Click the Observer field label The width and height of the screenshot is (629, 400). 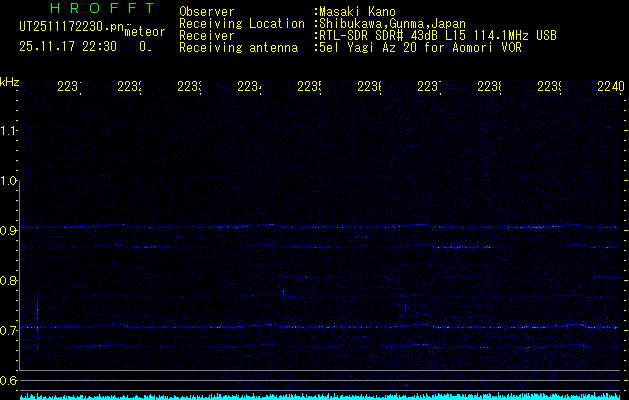click(205, 11)
